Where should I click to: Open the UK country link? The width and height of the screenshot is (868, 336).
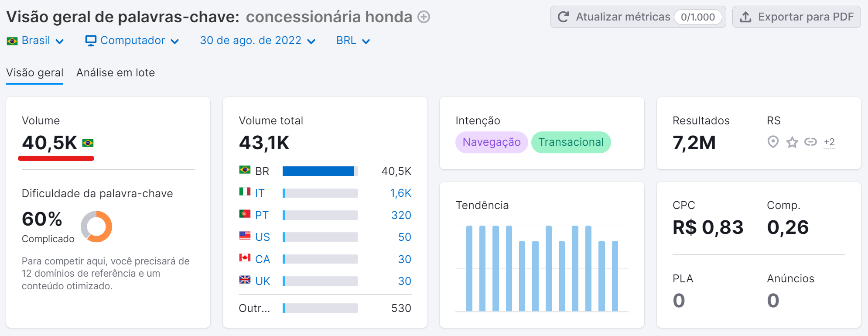[x=263, y=281]
